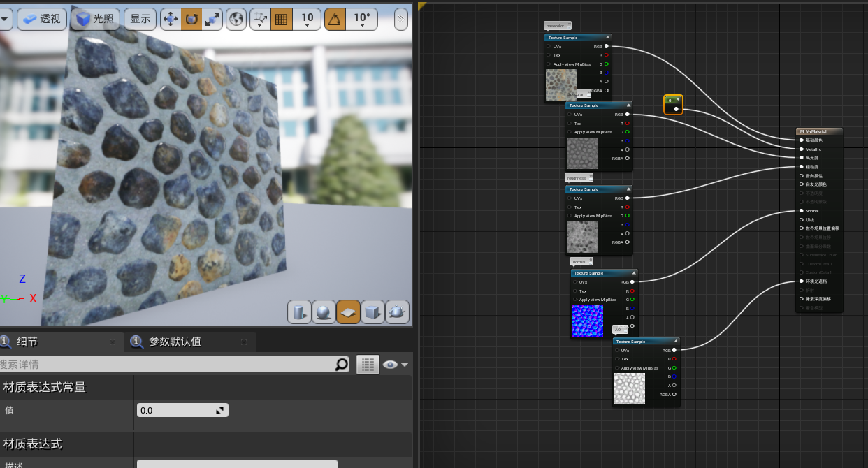
Task: Collapse the roughness Texture Sample node arrow
Action: [628, 189]
